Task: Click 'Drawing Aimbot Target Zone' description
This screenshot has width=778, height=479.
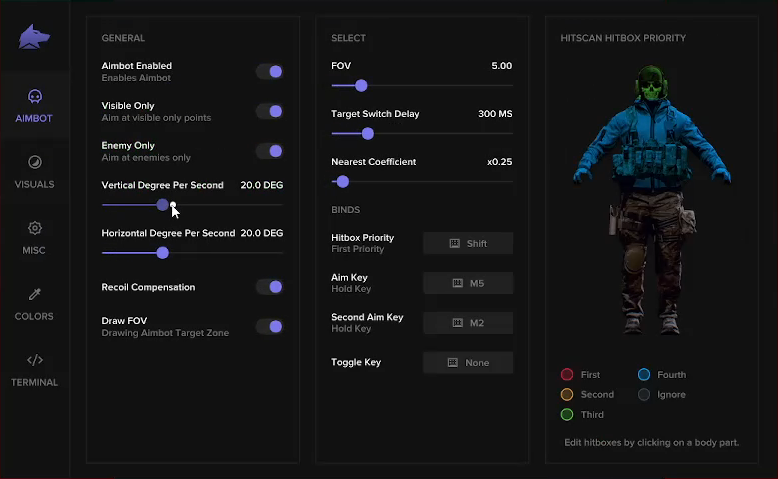Action: pos(165,333)
